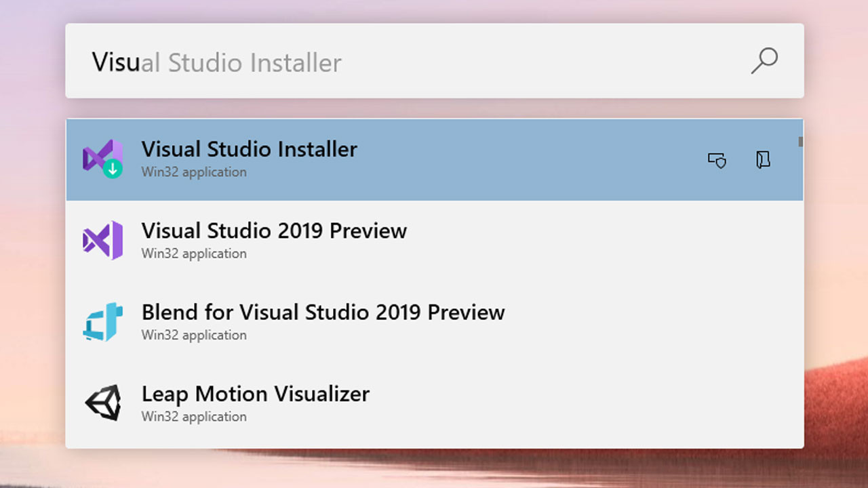
Task: Click the results list scrollbar thumb
Action: (x=800, y=142)
